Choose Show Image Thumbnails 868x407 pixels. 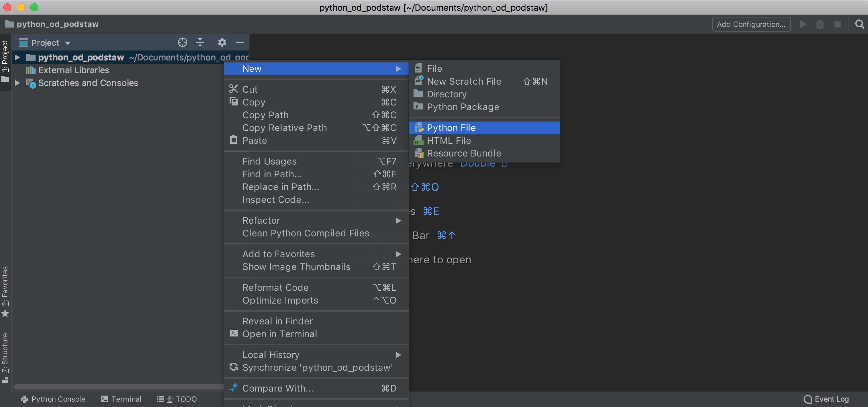click(x=317, y=267)
